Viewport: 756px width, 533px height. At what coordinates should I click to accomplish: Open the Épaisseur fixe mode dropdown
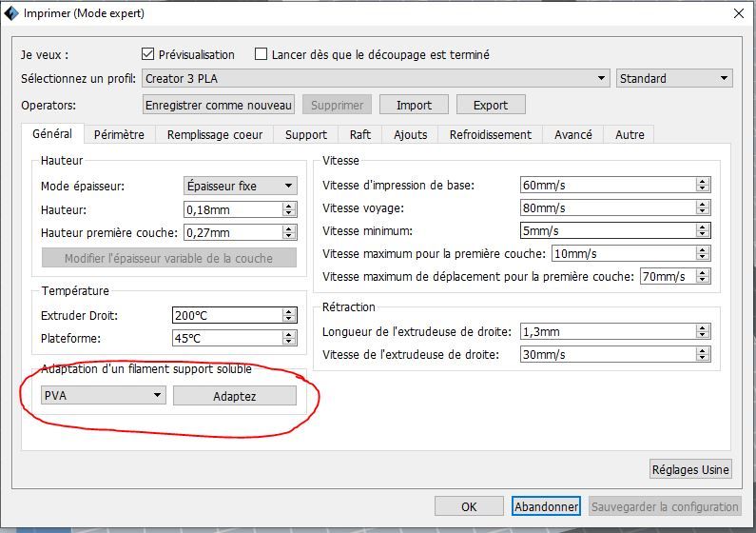coord(240,186)
